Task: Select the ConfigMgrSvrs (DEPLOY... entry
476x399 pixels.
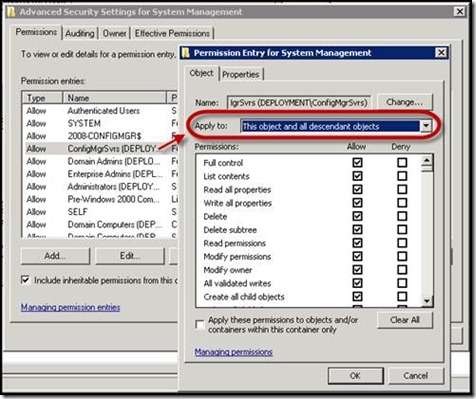Action: click(x=100, y=149)
